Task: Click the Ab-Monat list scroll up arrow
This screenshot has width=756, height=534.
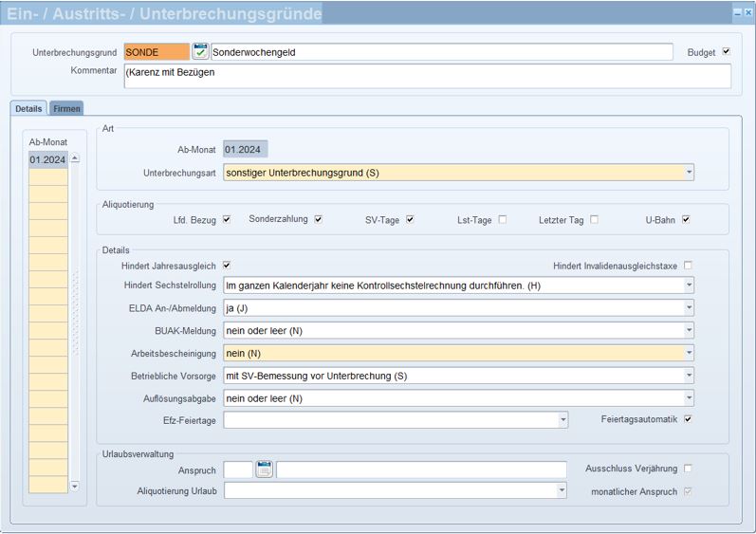Action: [75, 159]
